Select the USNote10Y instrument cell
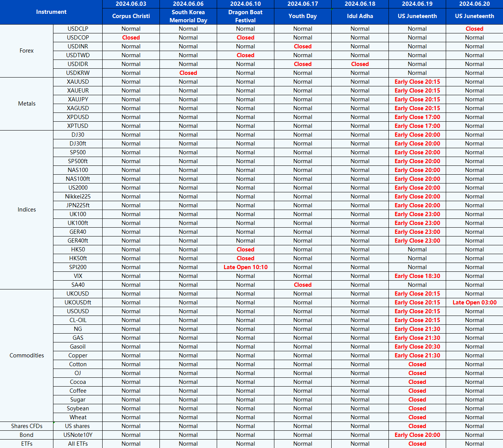 (78, 435)
